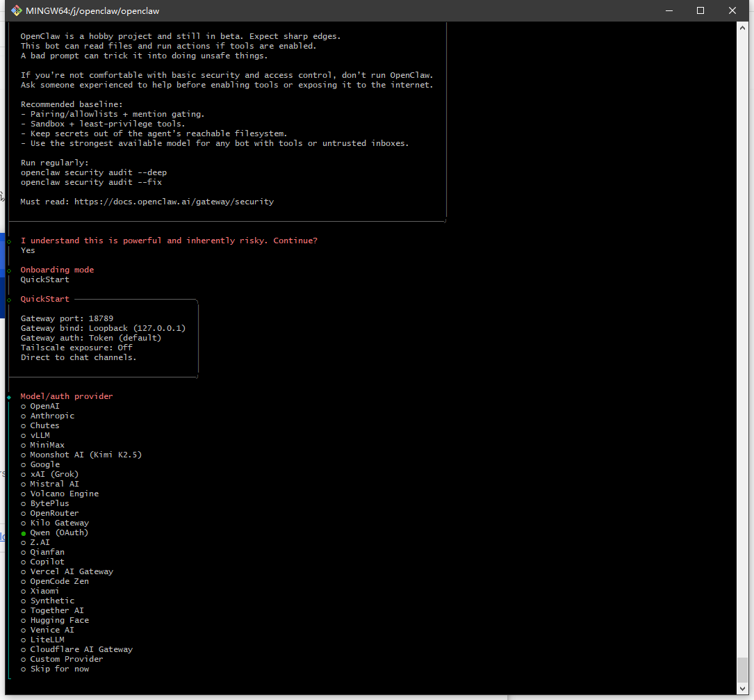Viewport: 754px width, 700px height.
Task: Choose the Vercel AI Gateway option
Action: coord(71,571)
